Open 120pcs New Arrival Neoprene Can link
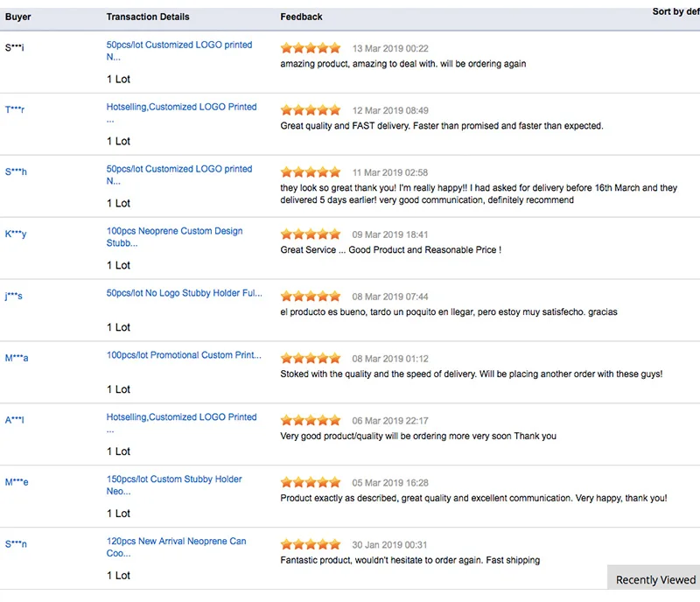This screenshot has height=602, width=700. (x=176, y=542)
